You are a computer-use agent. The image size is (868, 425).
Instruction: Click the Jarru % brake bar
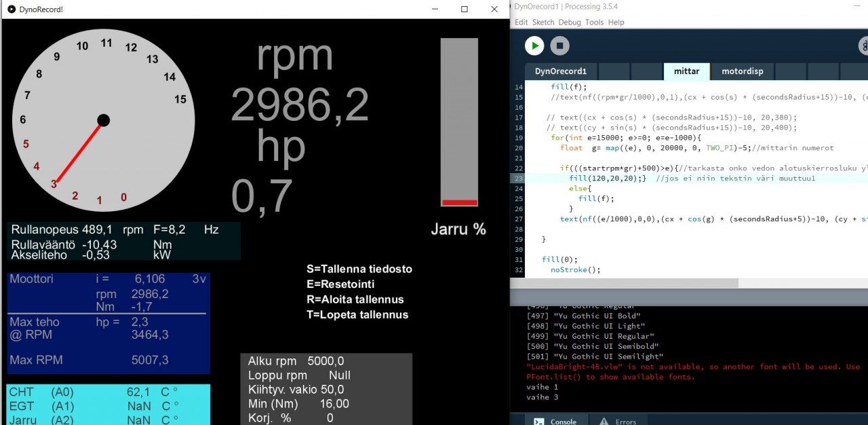point(459,122)
